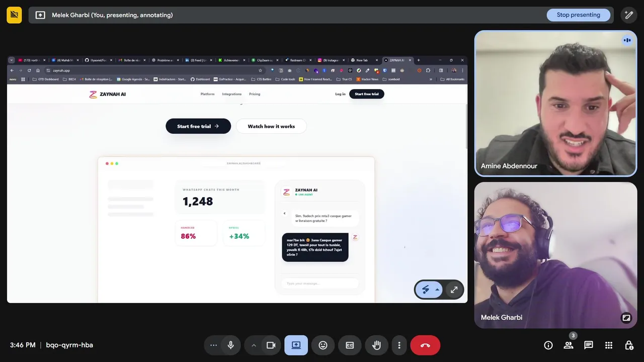Open a new browser tab with plus icon
Screen dimensions: 644x362
(x=419, y=60)
